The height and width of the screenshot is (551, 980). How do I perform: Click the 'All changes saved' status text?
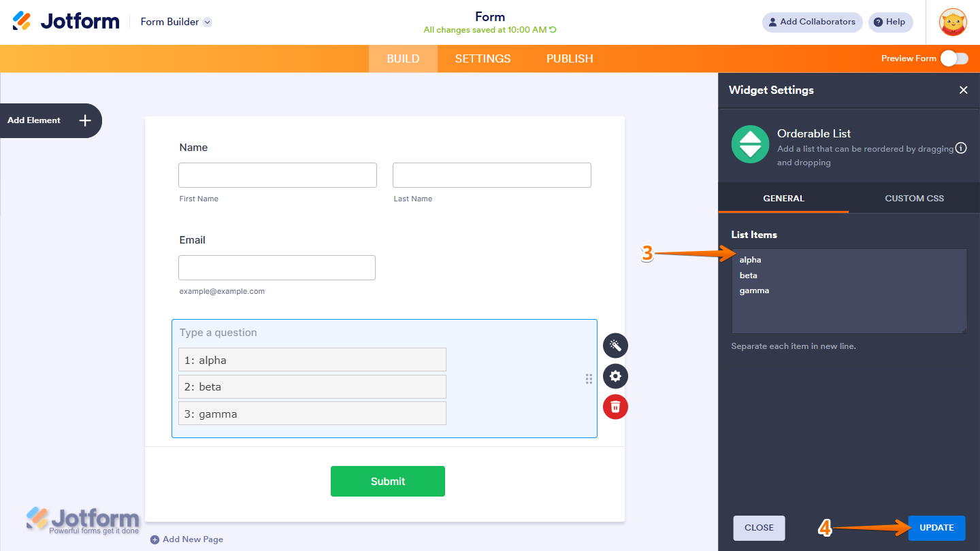pos(485,30)
